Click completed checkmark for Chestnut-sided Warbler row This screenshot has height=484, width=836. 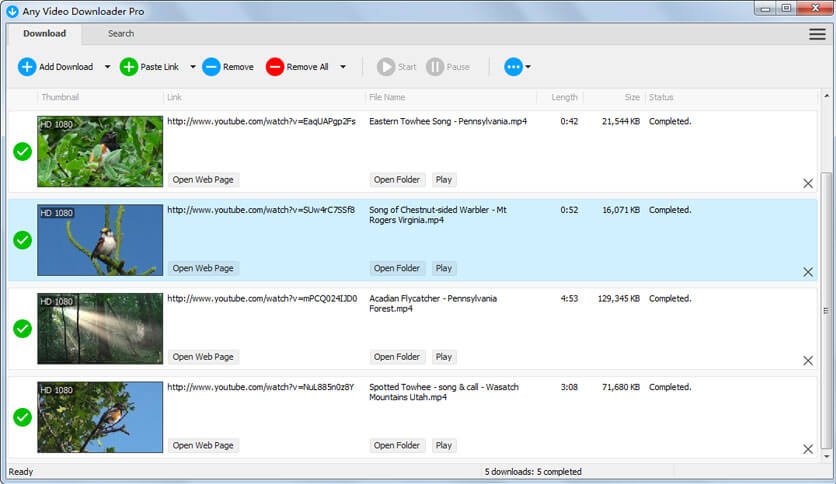click(22, 240)
